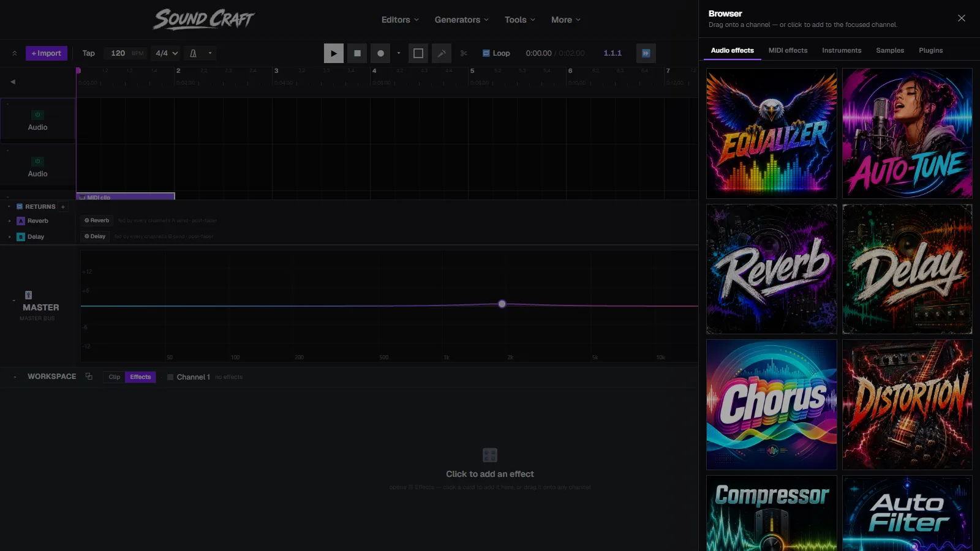This screenshot has height=551, width=980.
Task: Select the square selection tool
Action: pos(418,53)
